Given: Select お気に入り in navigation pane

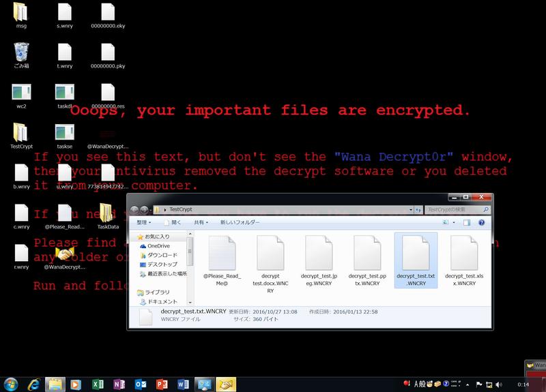Looking at the screenshot, I should pyautogui.click(x=153, y=237).
